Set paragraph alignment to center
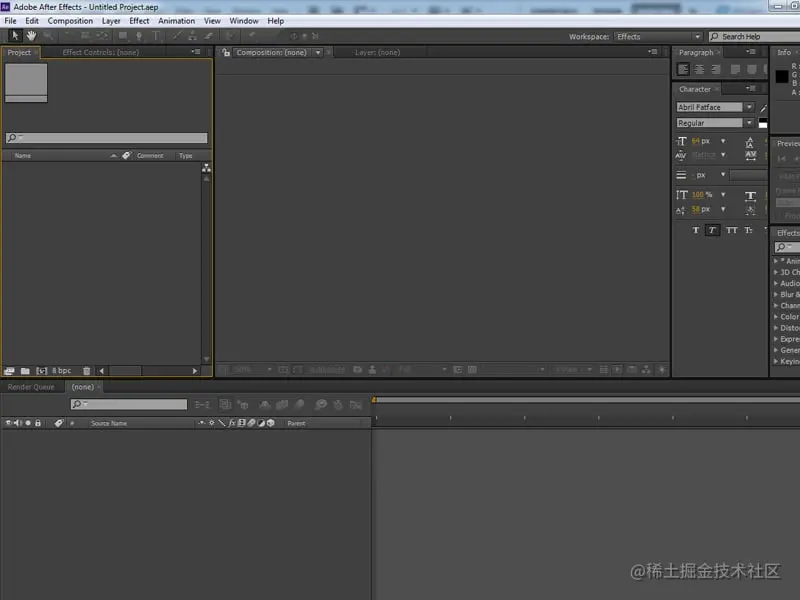 click(x=699, y=69)
